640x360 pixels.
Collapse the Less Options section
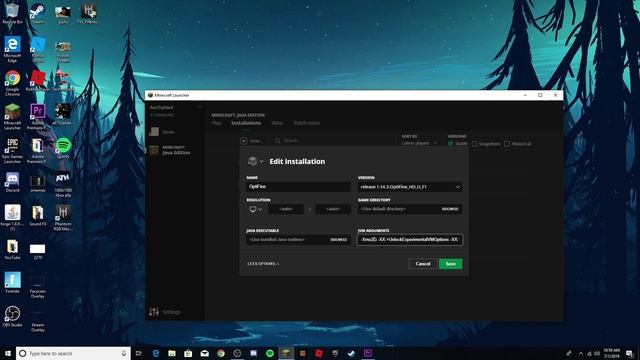[263, 264]
